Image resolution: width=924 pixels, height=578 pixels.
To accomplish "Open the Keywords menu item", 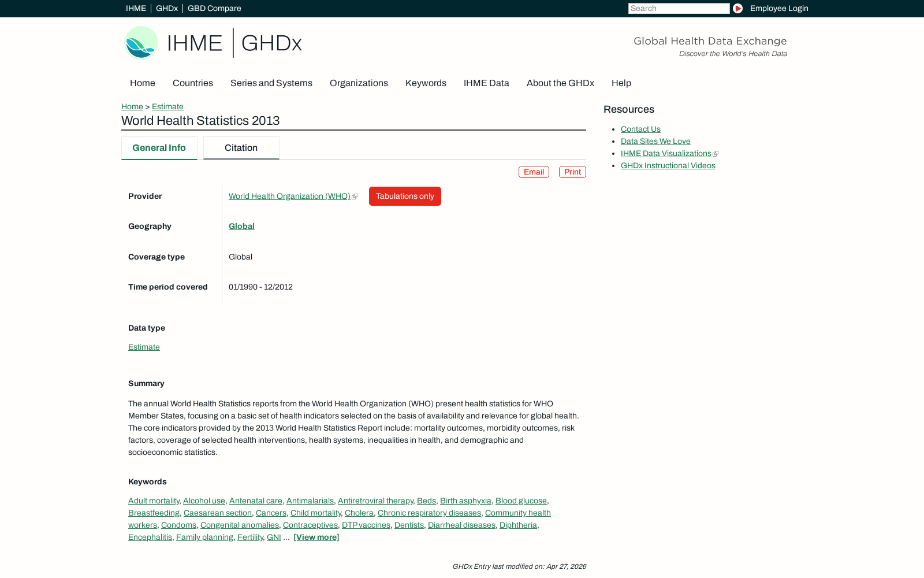I will coord(426,83).
